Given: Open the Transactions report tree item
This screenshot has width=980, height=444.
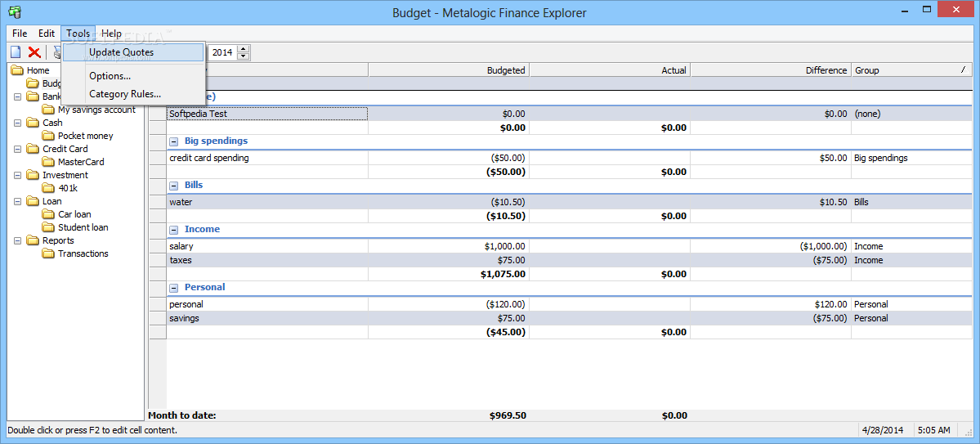Looking at the screenshot, I should 83,254.
